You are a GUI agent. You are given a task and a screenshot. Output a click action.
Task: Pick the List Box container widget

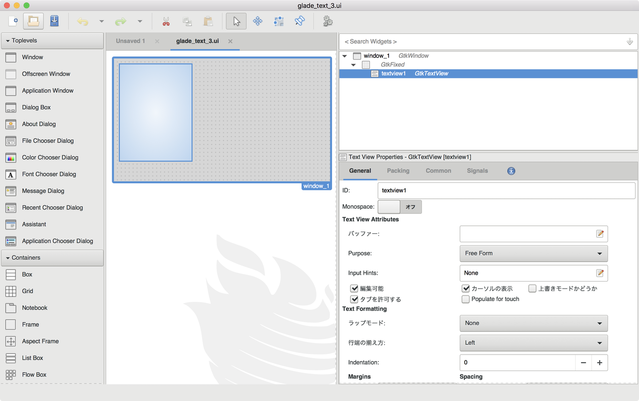point(52,358)
